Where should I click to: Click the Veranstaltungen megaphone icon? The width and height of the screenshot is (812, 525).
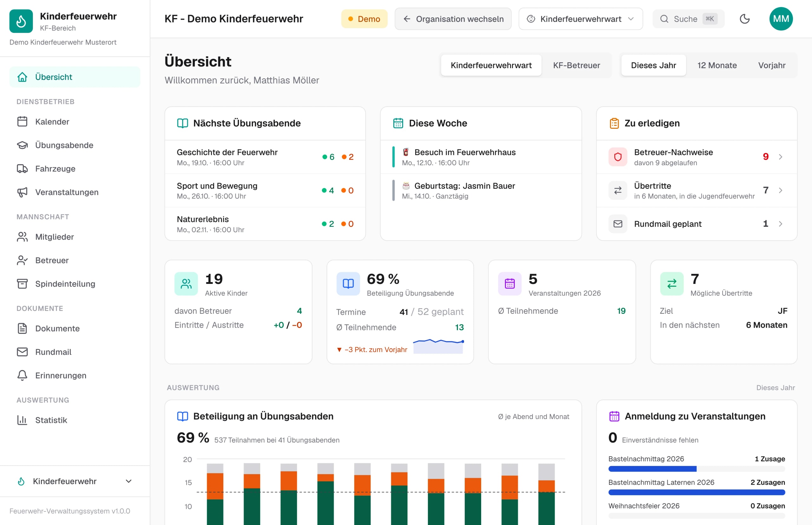(x=22, y=192)
